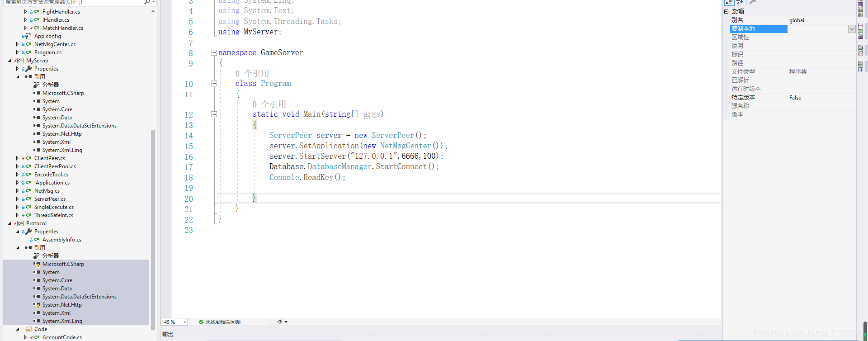
Task: Open the 属性 side tab
Action: pyautogui.click(x=860, y=66)
